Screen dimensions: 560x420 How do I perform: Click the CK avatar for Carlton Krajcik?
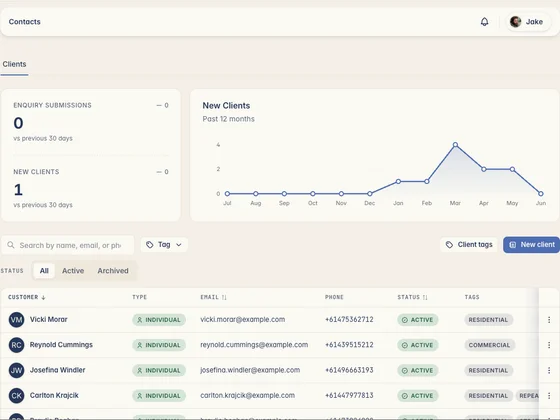point(16,396)
